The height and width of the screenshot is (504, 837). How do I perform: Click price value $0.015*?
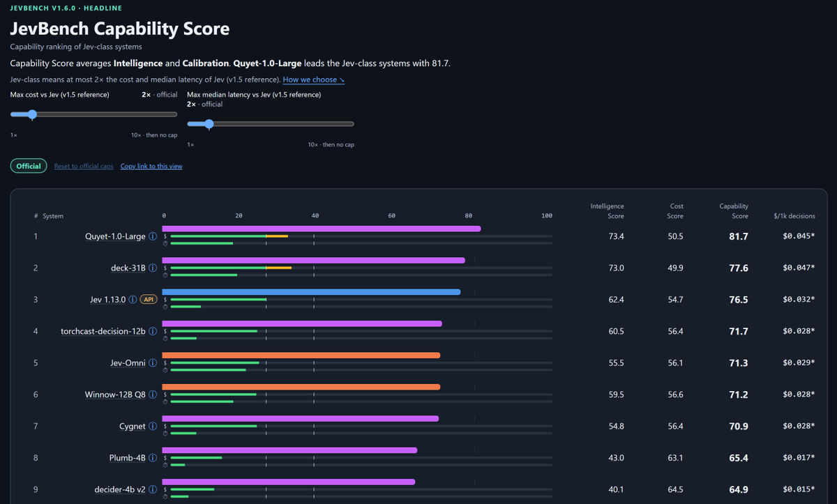[799, 489]
